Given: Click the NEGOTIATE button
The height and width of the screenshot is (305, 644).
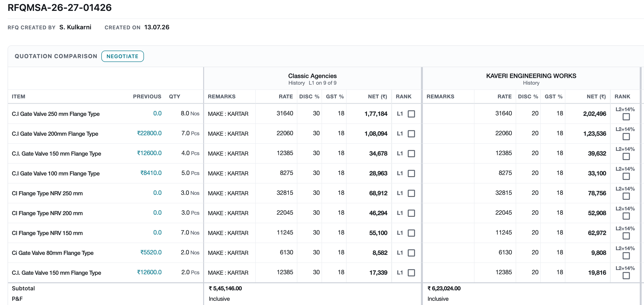Looking at the screenshot, I should 122,56.
